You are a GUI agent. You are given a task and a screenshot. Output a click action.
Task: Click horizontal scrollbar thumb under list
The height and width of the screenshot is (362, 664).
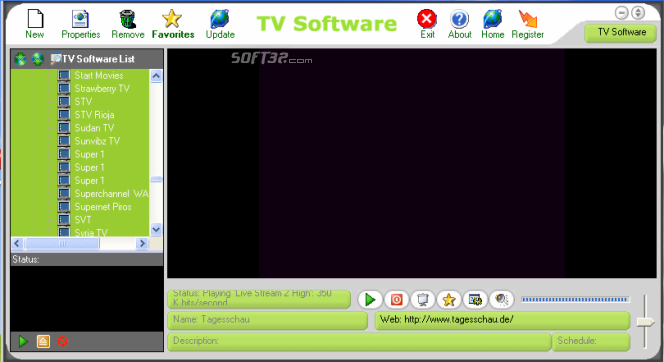pyautogui.click(x=62, y=243)
